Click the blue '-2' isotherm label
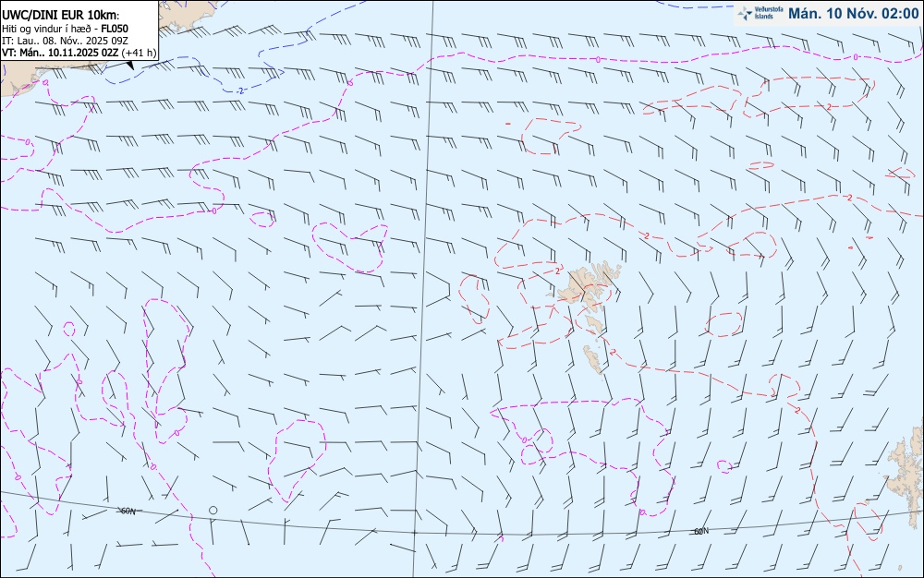Screen dimensions: 924x578 click(x=240, y=90)
